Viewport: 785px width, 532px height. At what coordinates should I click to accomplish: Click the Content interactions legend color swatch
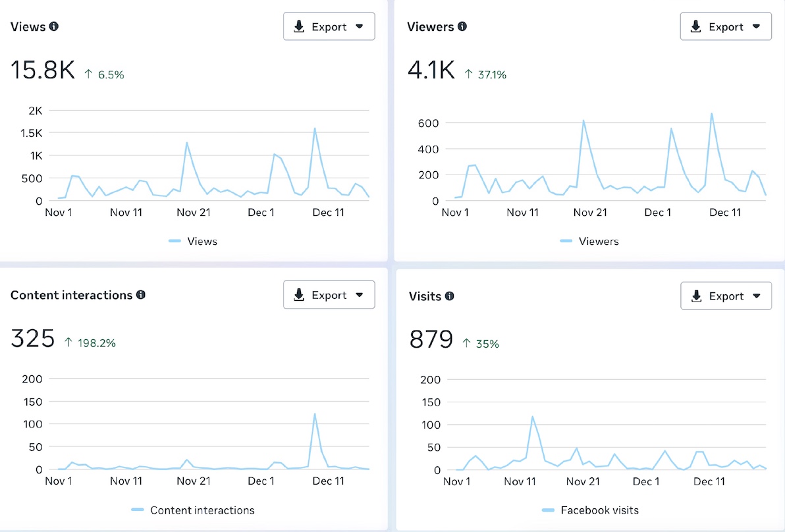pyautogui.click(x=137, y=510)
